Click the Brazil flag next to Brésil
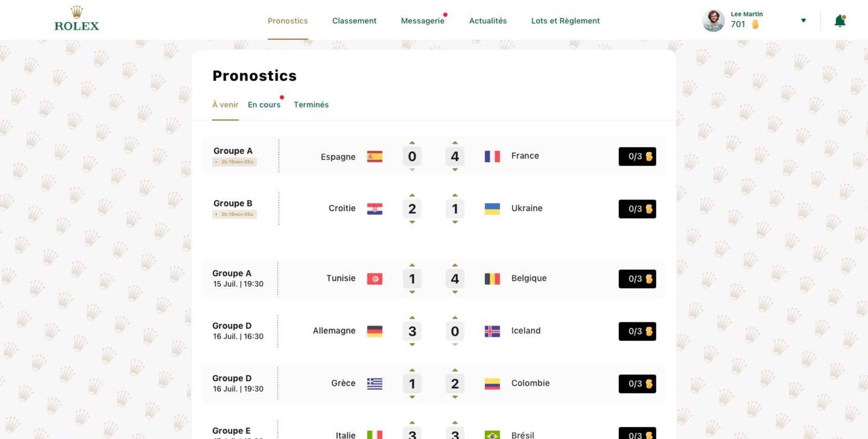Screen dimensions: 868x439 coord(491,435)
